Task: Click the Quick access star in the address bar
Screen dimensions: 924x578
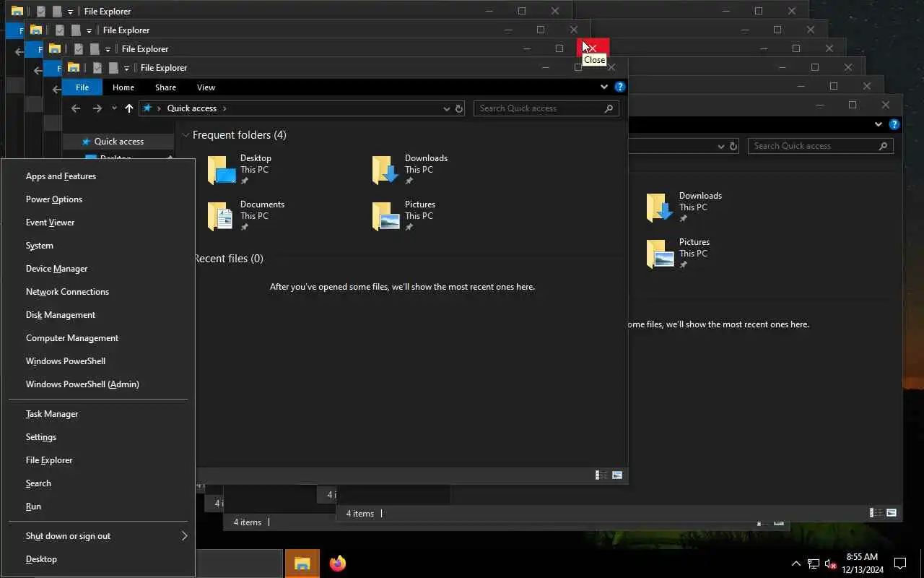Action: click(x=148, y=108)
